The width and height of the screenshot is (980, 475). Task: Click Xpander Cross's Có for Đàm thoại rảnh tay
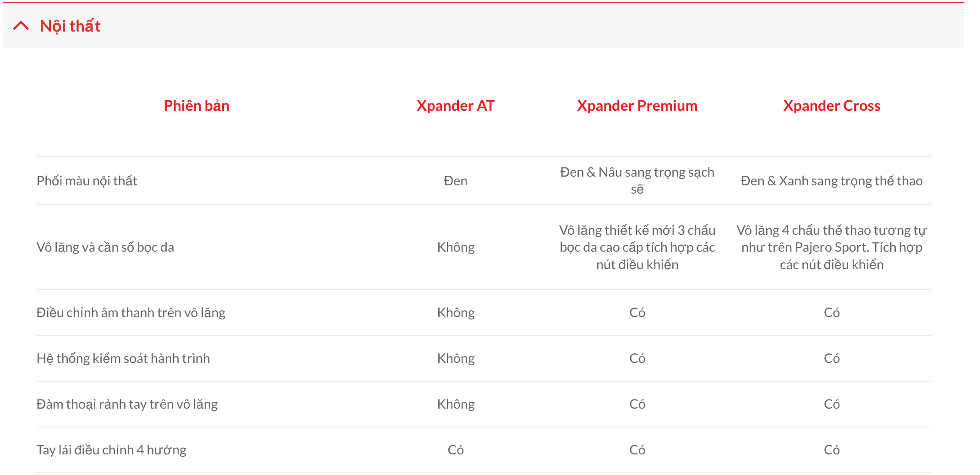tap(832, 404)
